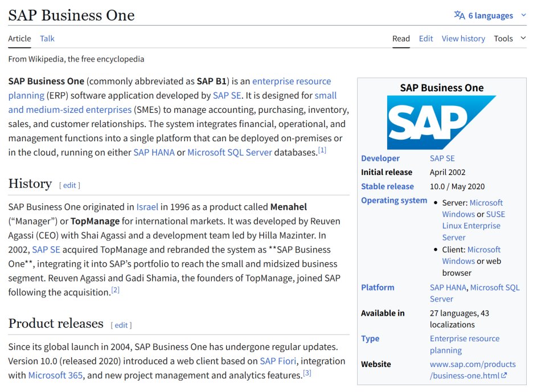The width and height of the screenshot is (533, 392).
Task: Open the 6 languages dropdown
Action: point(490,15)
